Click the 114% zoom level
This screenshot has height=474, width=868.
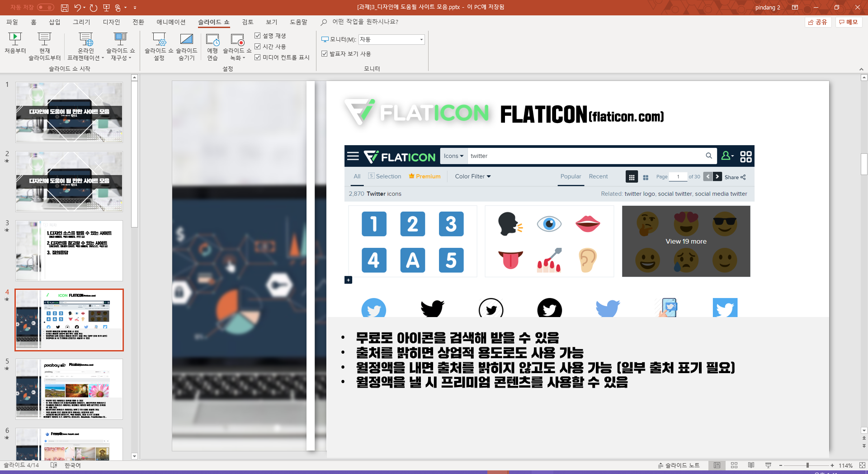coord(845,465)
